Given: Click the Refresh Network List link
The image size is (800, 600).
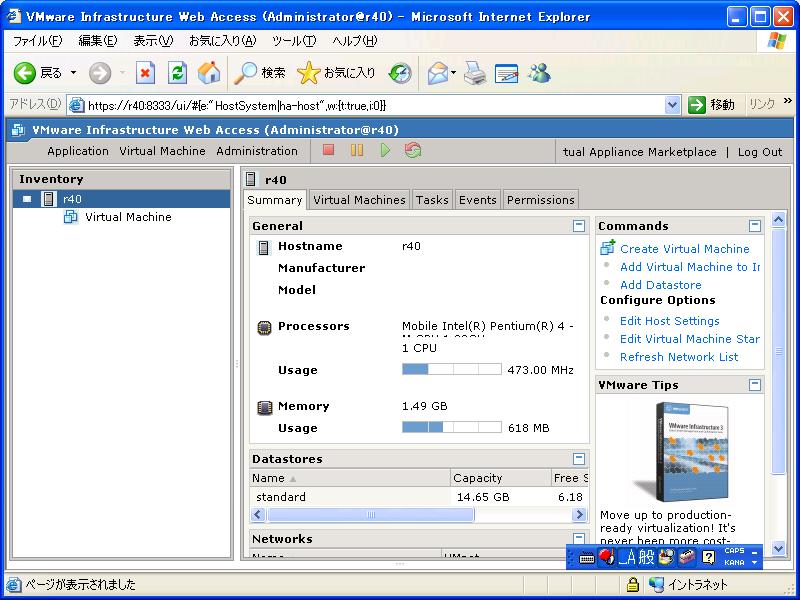Looking at the screenshot, I should 679,357.
